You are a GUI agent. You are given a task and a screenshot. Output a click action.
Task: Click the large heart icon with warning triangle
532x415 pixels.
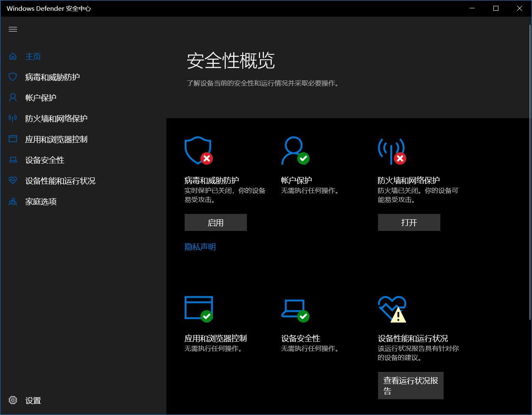(392, 309)
